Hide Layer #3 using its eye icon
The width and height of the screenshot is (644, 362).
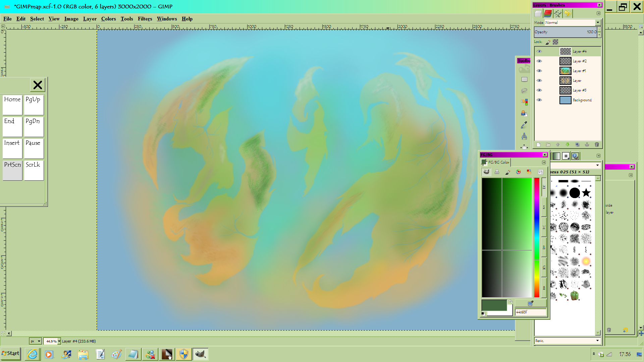pyautogui.click(x=539, y=90)
